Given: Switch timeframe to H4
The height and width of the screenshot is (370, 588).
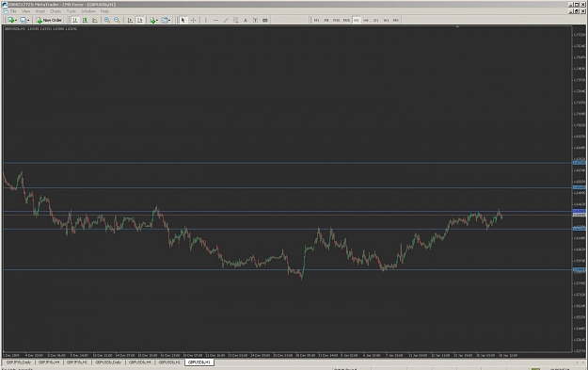Looking at the screenshot, I should [366, 21].
